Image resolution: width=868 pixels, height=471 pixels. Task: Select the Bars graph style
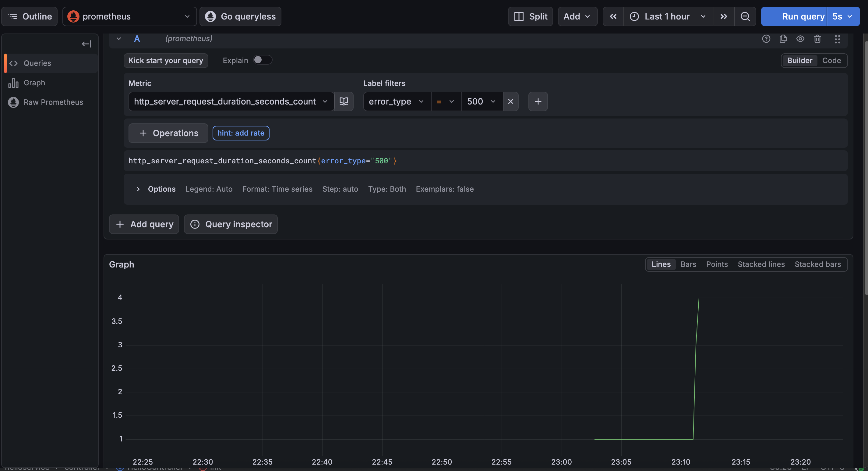point(688,264)
